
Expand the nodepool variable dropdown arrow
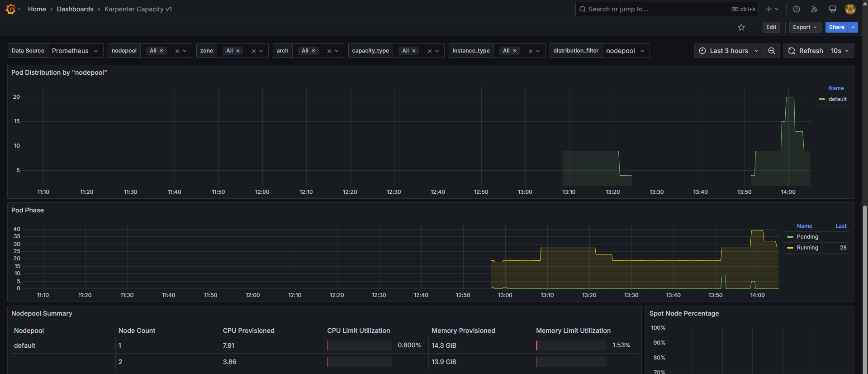(185, 51)
